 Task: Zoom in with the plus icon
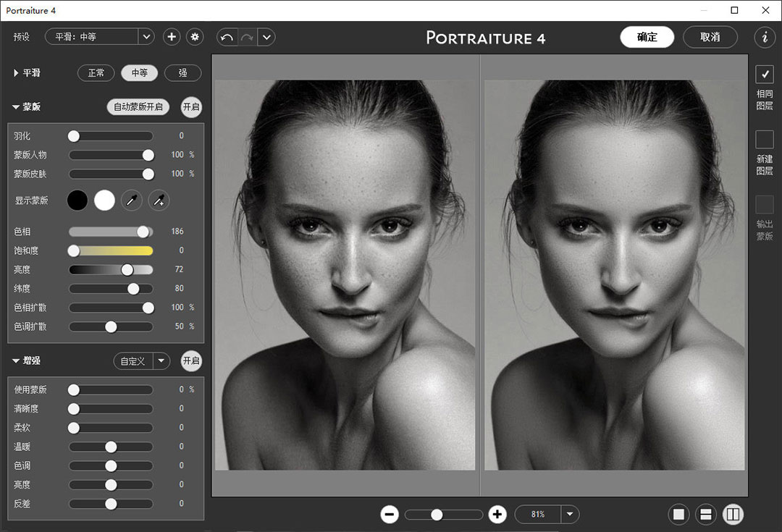point(497,515)
